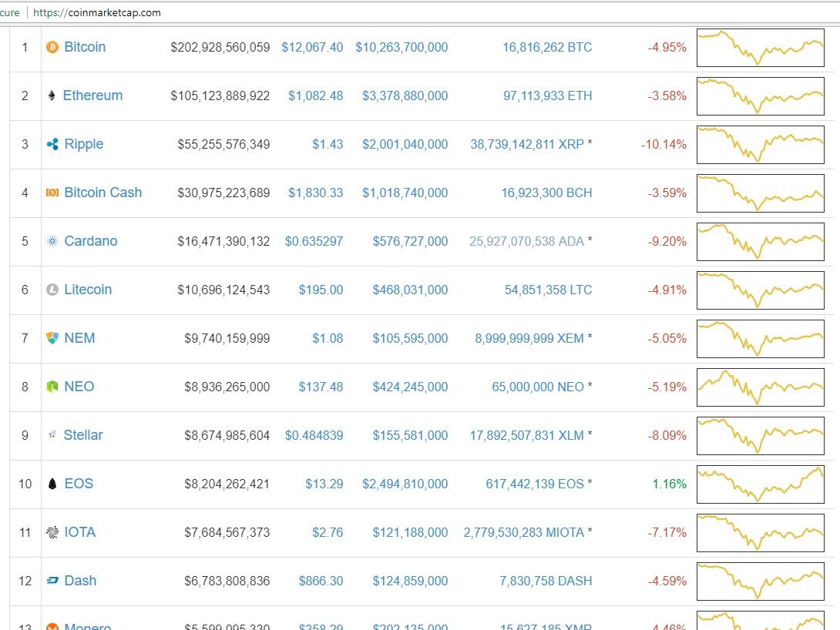840x630 pixels.
Task: Open the NEM coin link
Action: click(79, 338)
